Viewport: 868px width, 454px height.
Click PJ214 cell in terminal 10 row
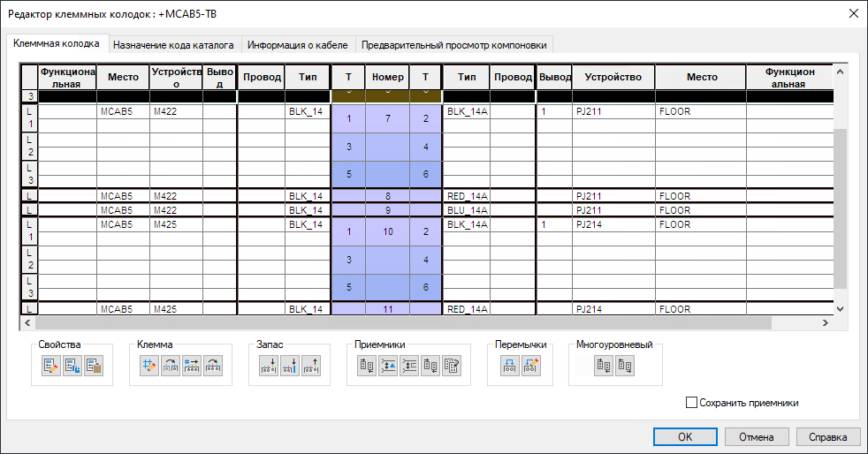(613, 224)
